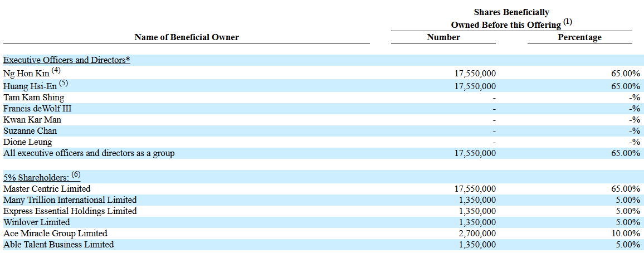This screenshot has width=644, height=253.
Task: Click on Suzanne Chan's name
Action: click(30, 131)
